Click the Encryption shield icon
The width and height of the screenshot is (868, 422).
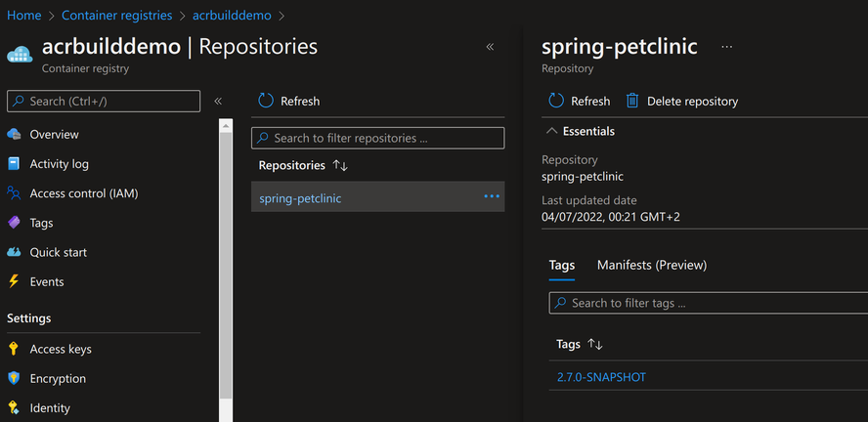[x=14, y=378]
